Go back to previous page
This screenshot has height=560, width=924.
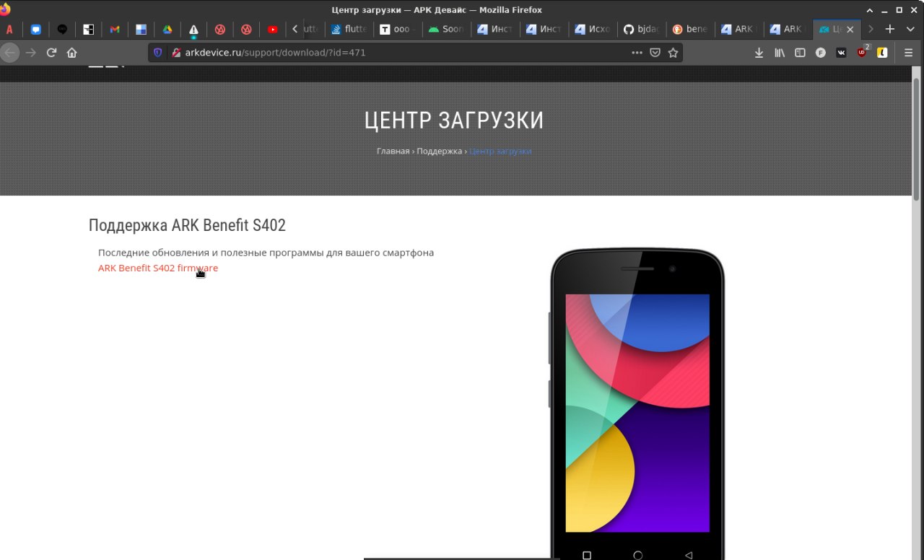click(x=9, y=53)
